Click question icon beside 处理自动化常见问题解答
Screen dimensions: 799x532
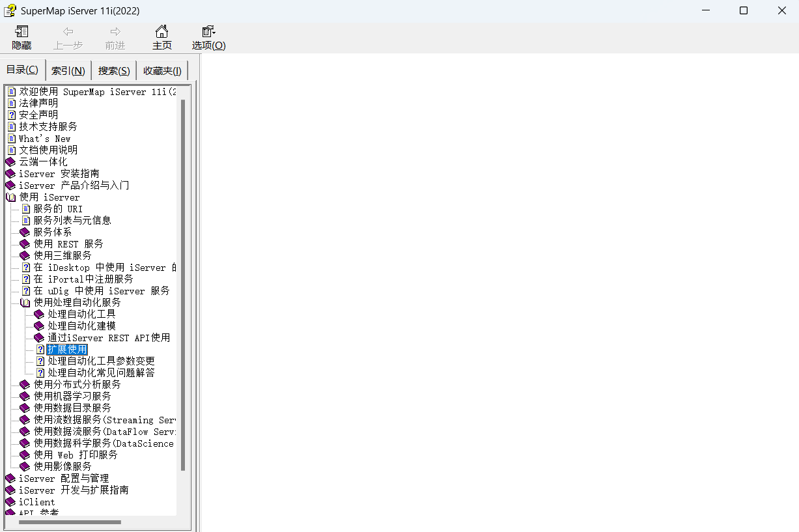click(40, 372)
